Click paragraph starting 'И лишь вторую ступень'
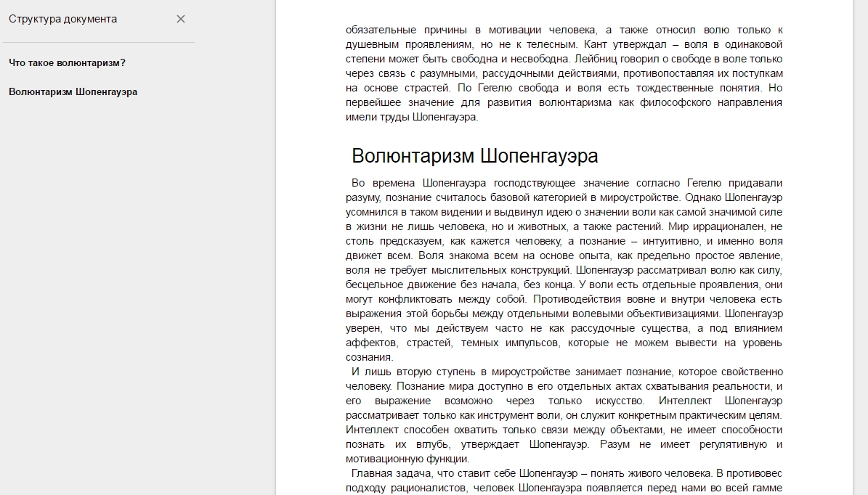Image resolution: width=868 pixels, height=495 pixels. point(564,415)
